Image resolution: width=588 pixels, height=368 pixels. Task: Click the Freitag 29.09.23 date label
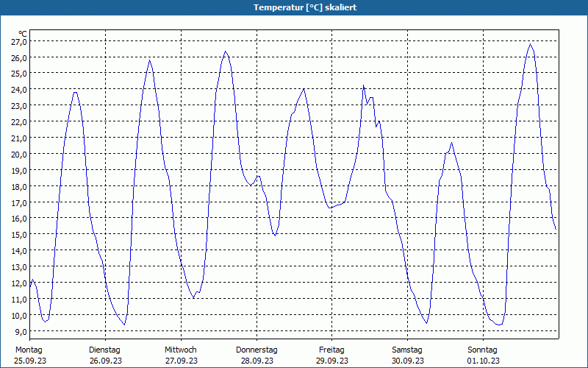pos(332,355)
